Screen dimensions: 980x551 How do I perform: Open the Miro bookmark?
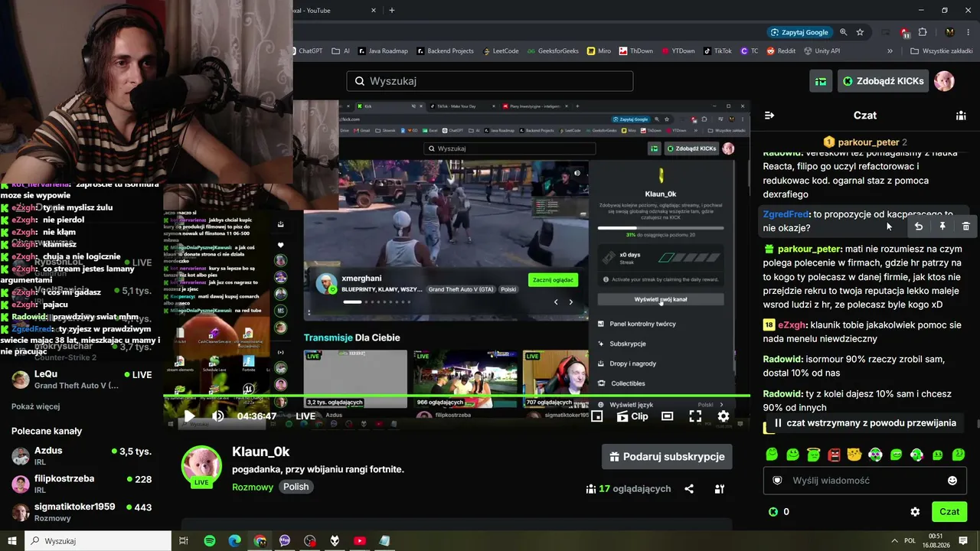click(x=599, y=51)
